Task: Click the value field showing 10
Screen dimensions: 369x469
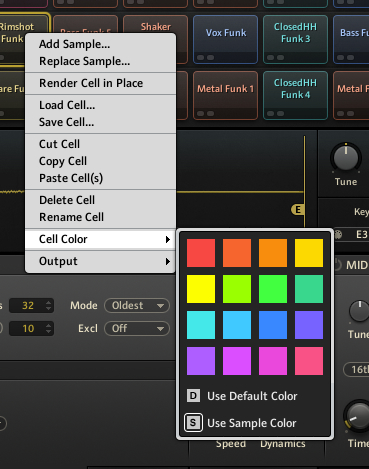Action: tap(28, 328)
